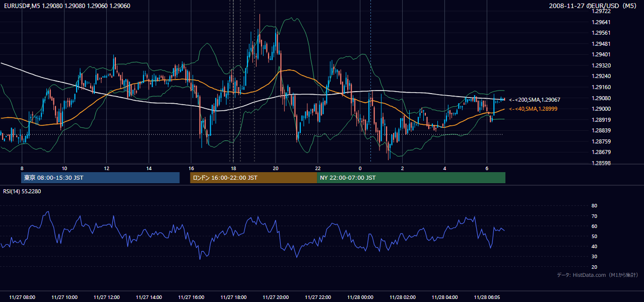Click the date label 11/27 12:00

pyautogui.click(x=107, y=297)
